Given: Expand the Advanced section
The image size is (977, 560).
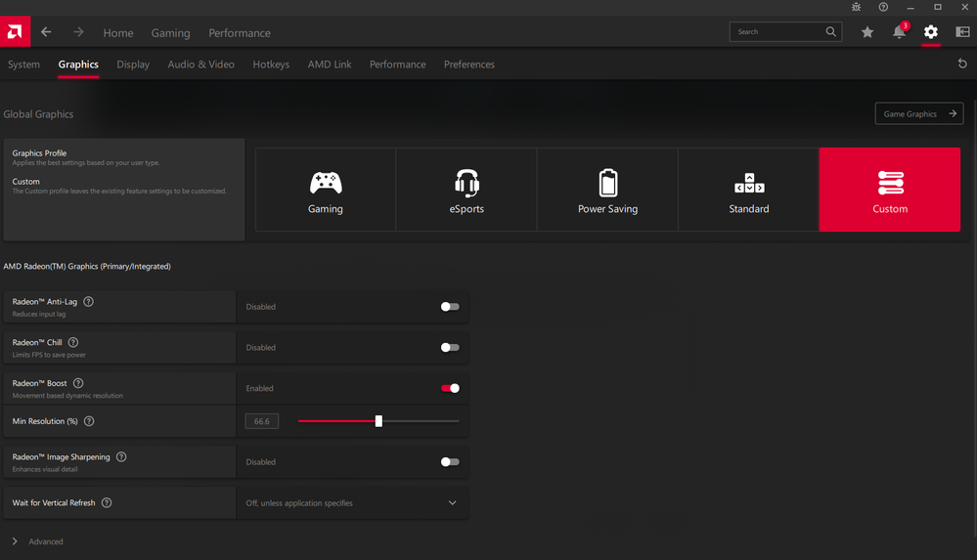Looking at the screenshot, I should pos(37,541).
